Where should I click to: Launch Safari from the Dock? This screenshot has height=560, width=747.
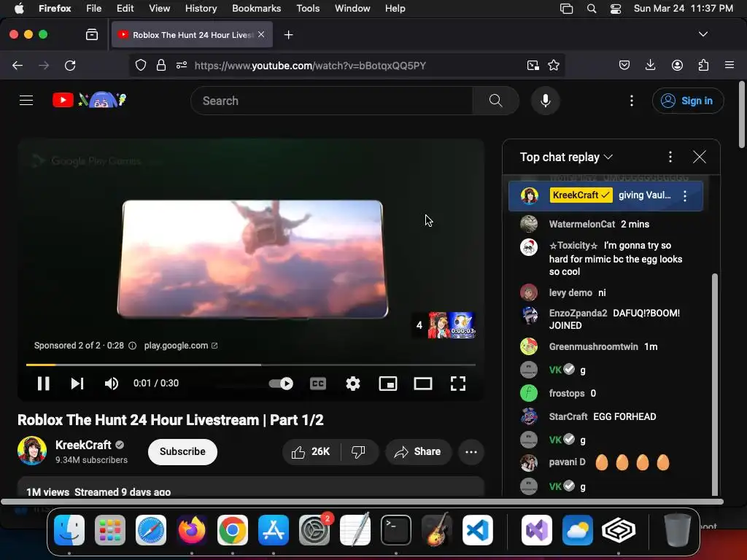click(x=151, y=530)
